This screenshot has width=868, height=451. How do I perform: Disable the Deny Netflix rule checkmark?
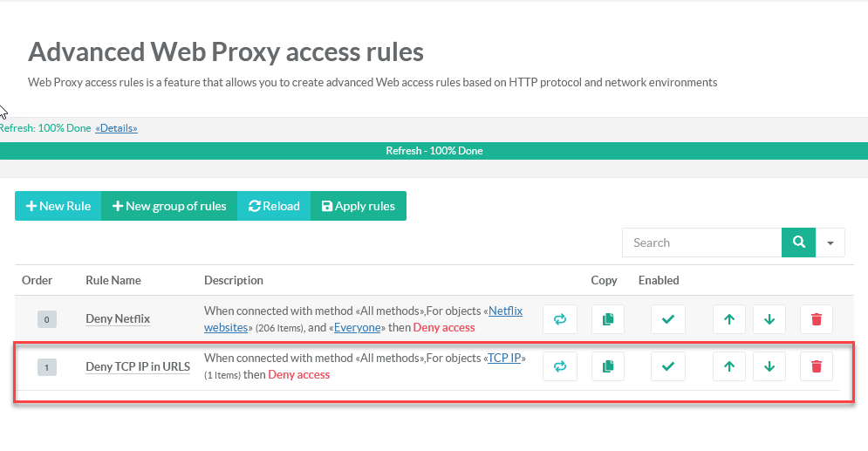pyautogui.click(x=668, y=319)
